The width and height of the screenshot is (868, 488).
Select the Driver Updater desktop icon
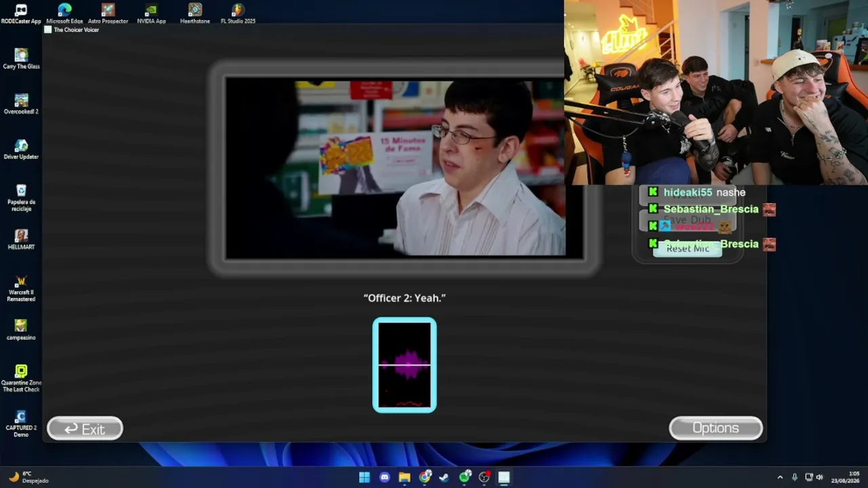click(21, 150)
